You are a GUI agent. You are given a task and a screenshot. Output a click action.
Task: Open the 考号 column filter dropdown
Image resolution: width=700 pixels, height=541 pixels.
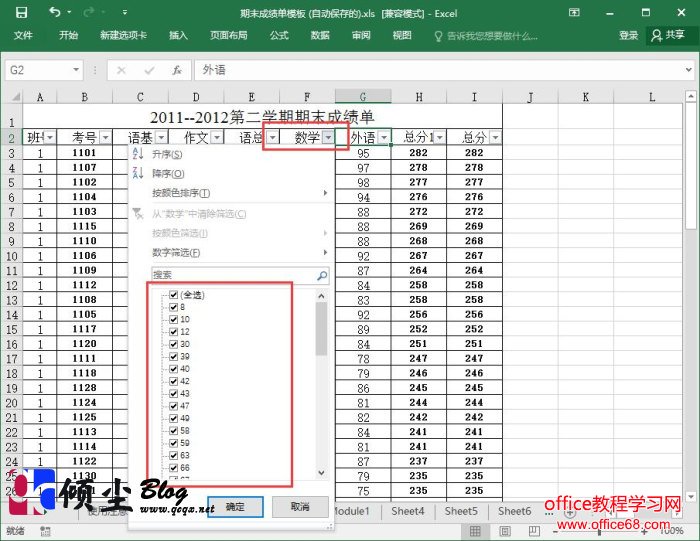coord(105,137)
